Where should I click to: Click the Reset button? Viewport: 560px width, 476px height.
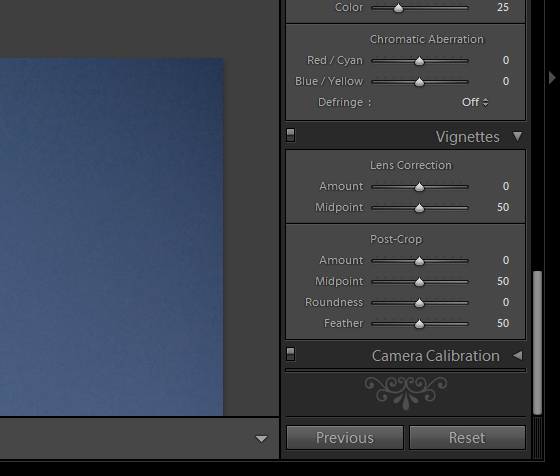click(x=467, y=437)
